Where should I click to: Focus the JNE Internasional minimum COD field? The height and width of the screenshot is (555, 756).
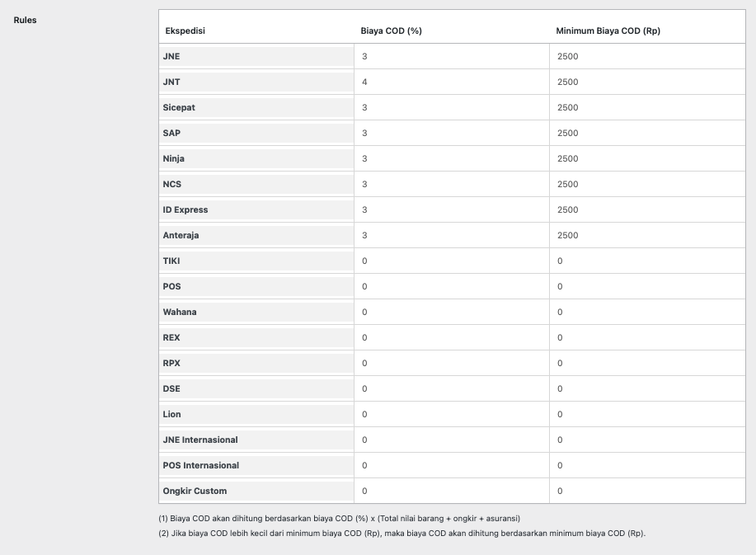pos(647,440)
